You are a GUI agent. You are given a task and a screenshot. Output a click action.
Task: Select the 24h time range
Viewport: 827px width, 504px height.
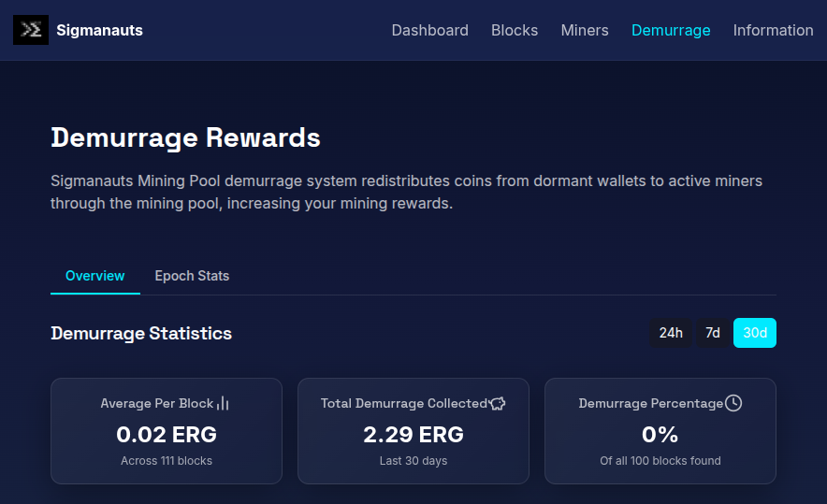click(x=671, y=333)
